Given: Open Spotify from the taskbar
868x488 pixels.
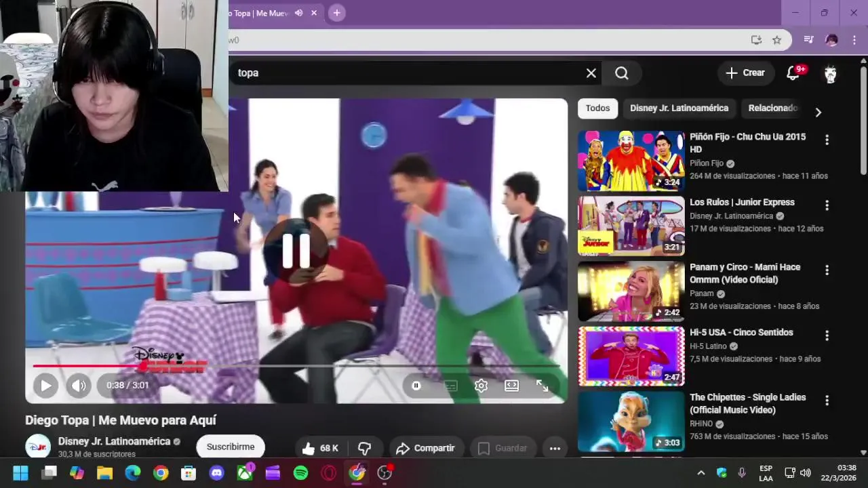Looking at the screenshot, I should [x=300, y=473].
